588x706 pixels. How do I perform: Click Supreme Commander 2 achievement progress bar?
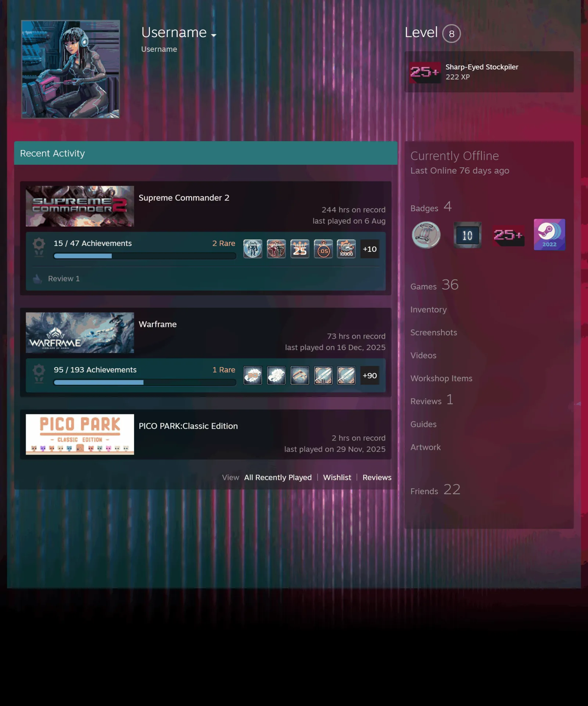[145, 256]
